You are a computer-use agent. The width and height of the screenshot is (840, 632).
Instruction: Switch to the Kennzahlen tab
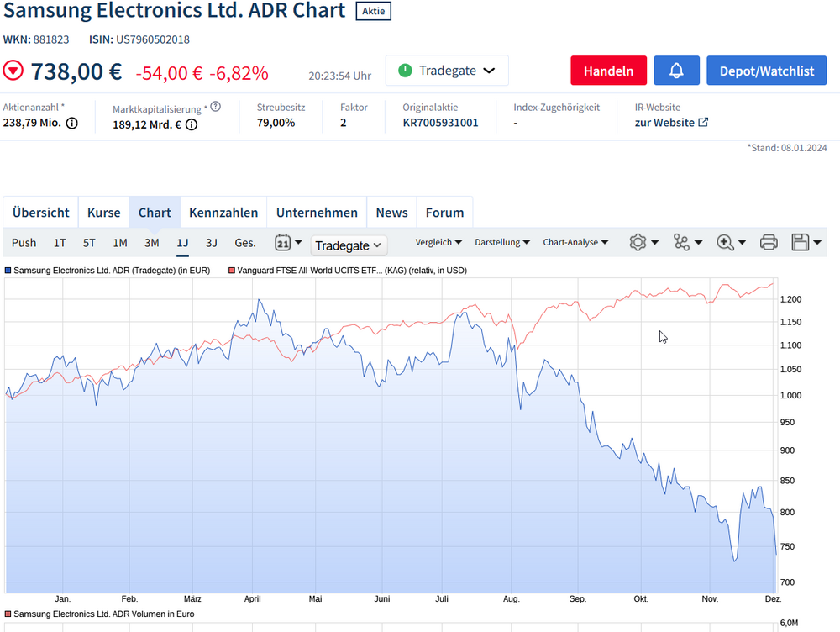click(x=223, y=212)
